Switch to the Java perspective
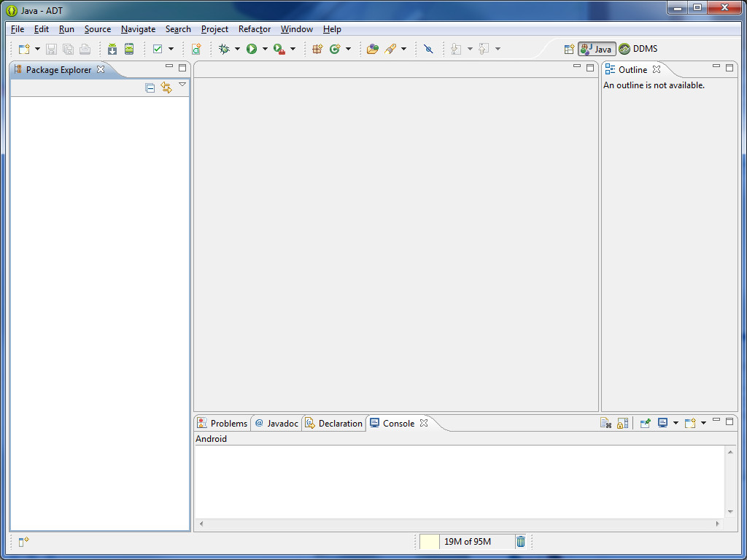Screen dimensions: 747x560 click(597, 49)
